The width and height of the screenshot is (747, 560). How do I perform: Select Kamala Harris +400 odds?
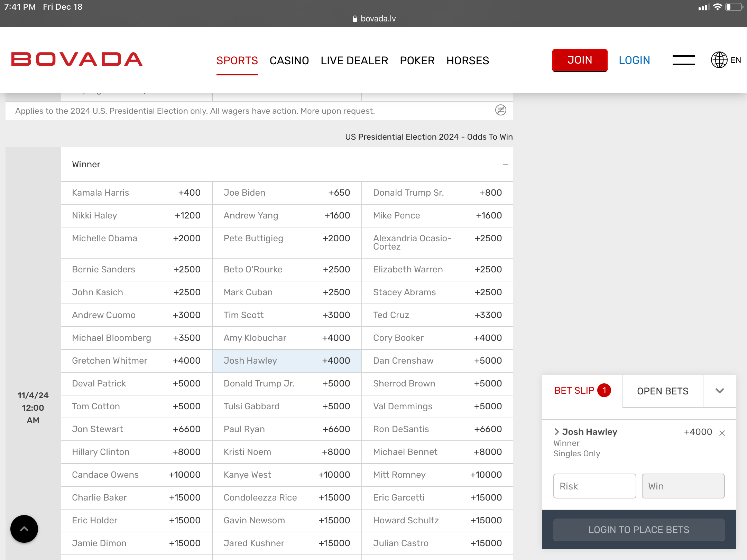[x=136, y=193]
